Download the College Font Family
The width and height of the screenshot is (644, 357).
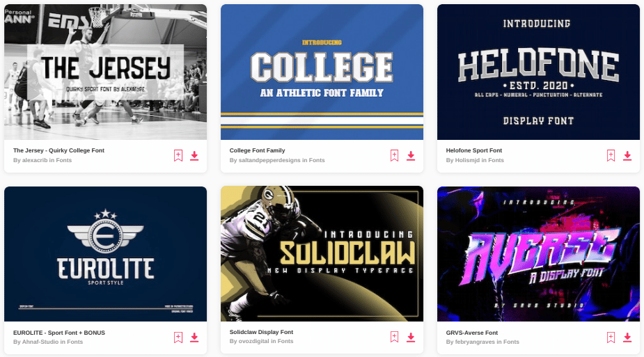pos(411,155)
